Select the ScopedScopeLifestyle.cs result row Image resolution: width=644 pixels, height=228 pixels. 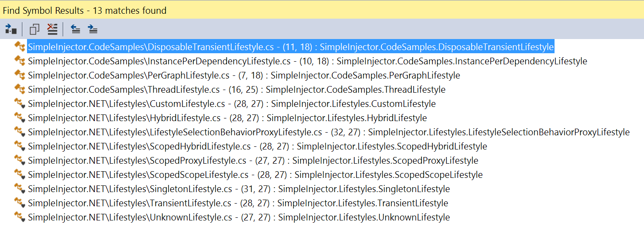(x=255, y=175)
